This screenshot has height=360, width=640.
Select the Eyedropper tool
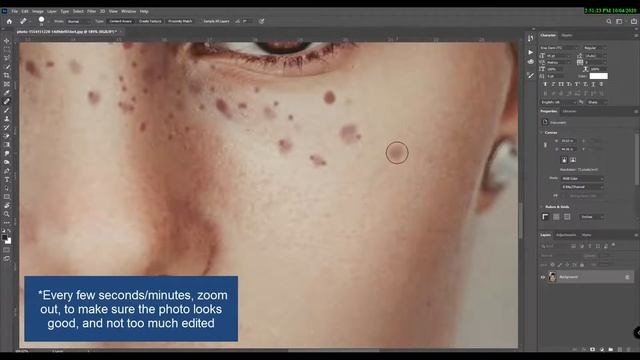tap(7, 93)
